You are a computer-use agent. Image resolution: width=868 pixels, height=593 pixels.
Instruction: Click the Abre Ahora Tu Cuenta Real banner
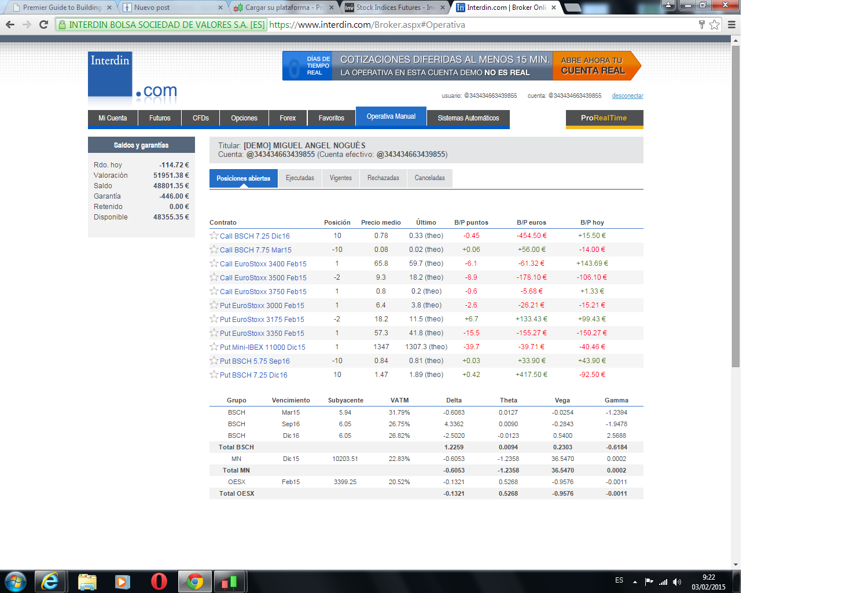point(597,65)
